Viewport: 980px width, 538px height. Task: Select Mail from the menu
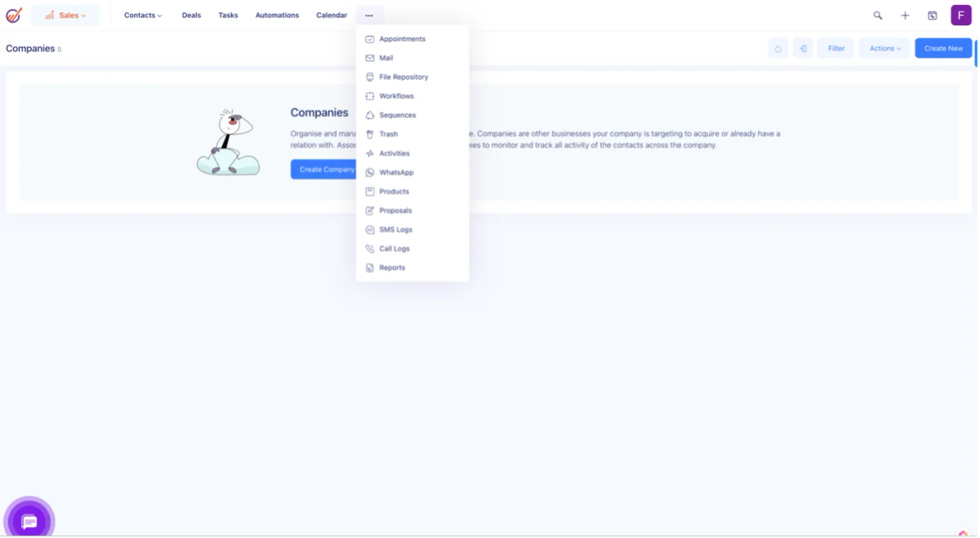(x=412, y=58)
